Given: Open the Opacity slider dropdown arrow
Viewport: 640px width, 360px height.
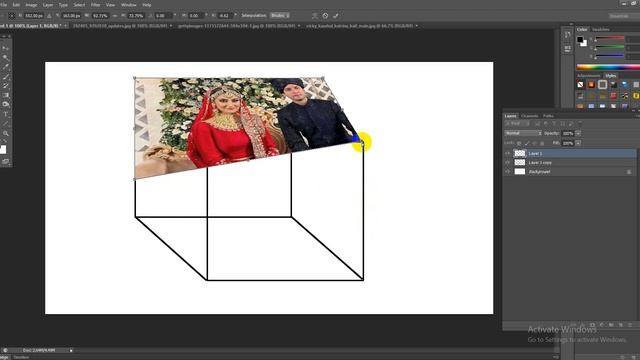Looking at the screenshot, I should (x=578, y=133).
